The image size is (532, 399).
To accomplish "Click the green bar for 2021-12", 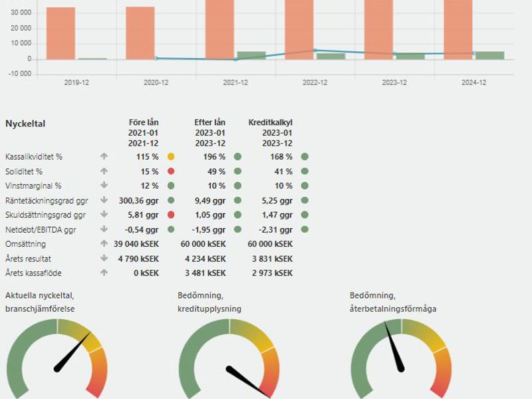I will (251, 56).
